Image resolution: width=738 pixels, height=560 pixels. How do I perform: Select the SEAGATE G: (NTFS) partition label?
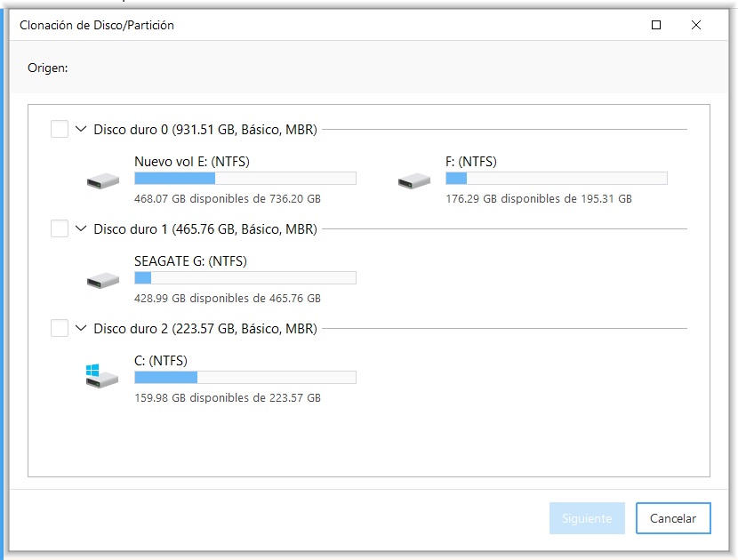pos(190,261)
